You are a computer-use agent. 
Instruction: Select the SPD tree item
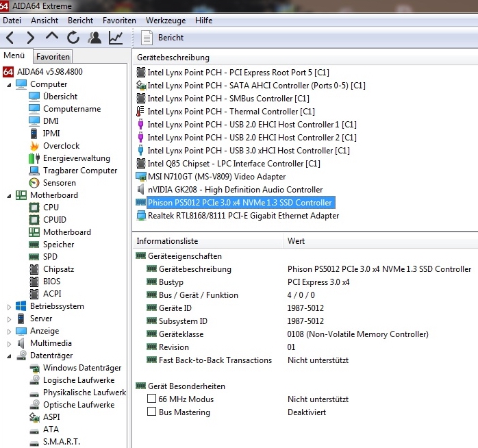click(x=50, y=257)
